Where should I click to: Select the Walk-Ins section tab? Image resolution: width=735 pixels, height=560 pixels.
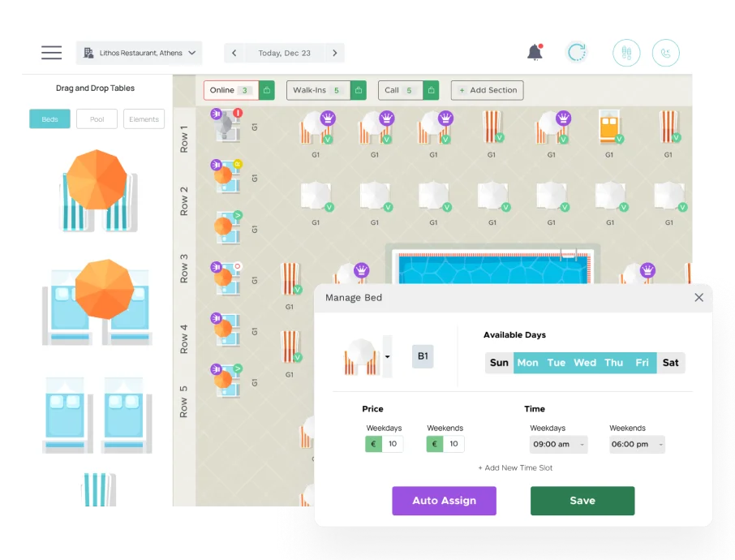coord(318,90)
